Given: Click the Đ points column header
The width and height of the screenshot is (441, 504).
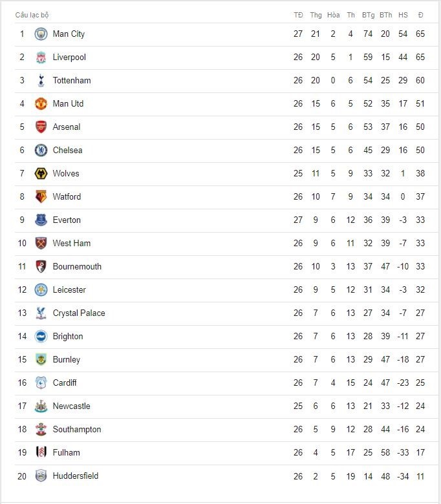Looking at the screenshot, I should point(420,15).
